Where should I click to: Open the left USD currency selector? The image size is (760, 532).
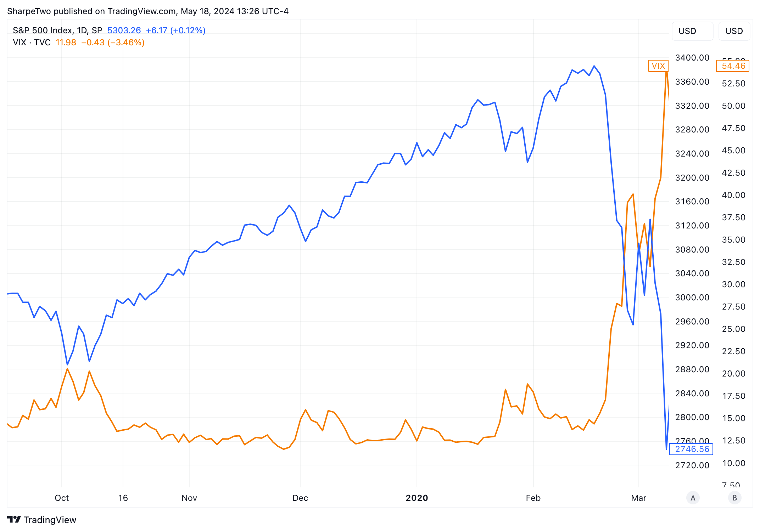point(692,31)
